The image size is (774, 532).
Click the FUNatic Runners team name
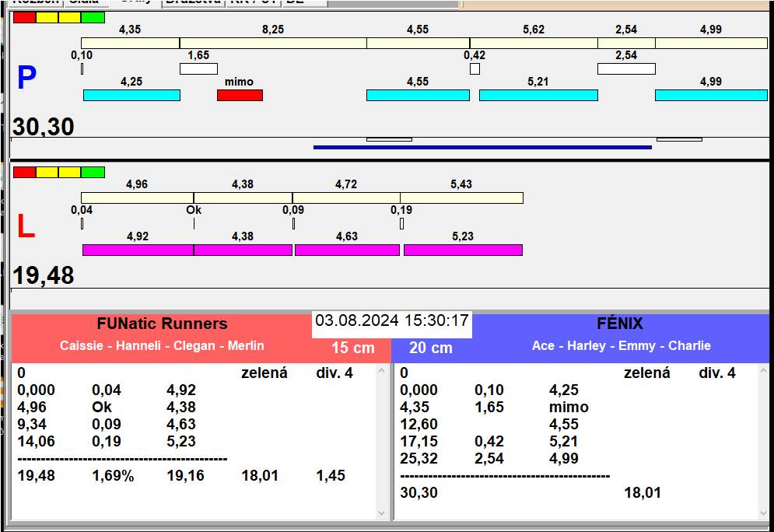pyautogui.click(x=163, y=324)
